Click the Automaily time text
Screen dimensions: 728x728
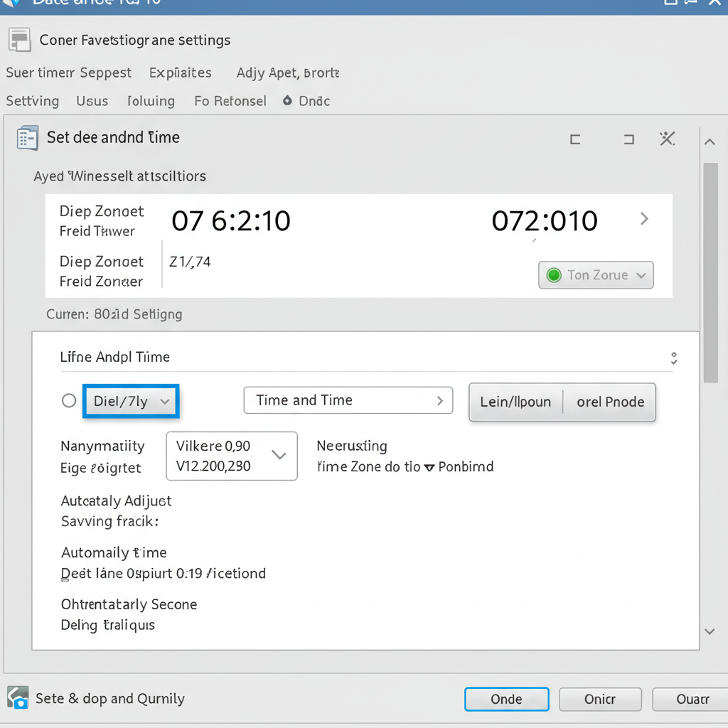click(114, 552)
